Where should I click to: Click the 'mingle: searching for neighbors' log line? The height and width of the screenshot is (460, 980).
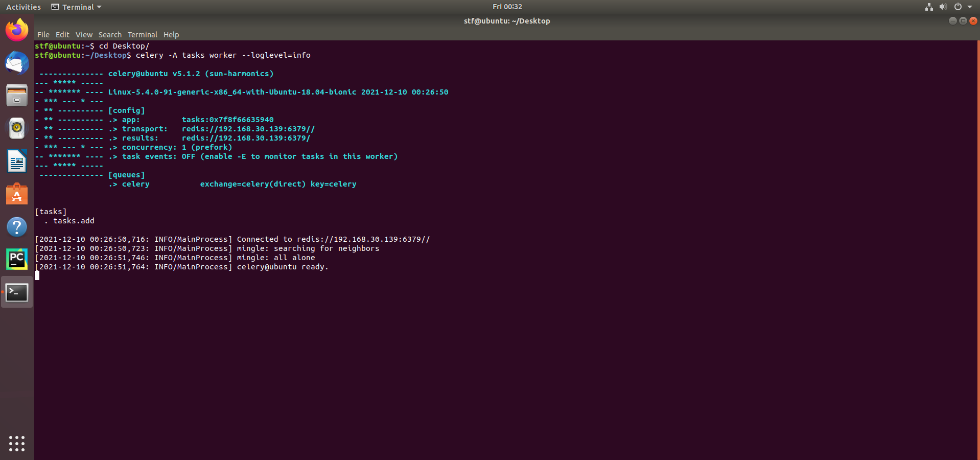pos(207,248)
